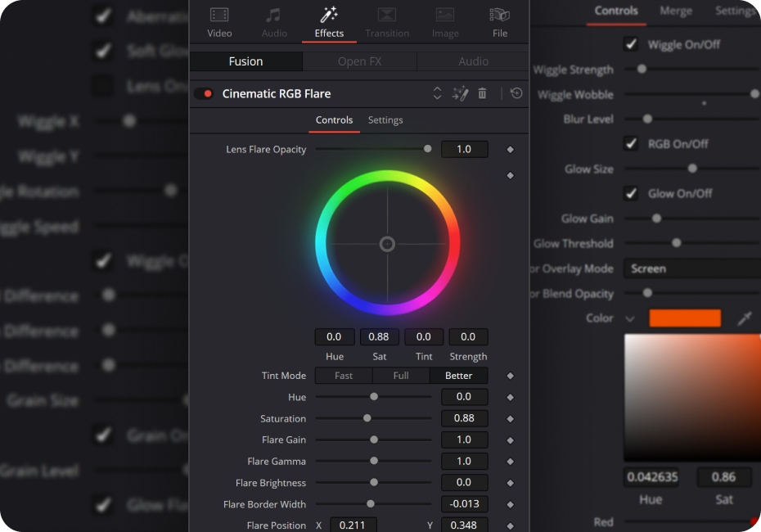This screenshot has width=761, height=532.
Task: Click the Flare Border Width value field
Action: [465, 504]
